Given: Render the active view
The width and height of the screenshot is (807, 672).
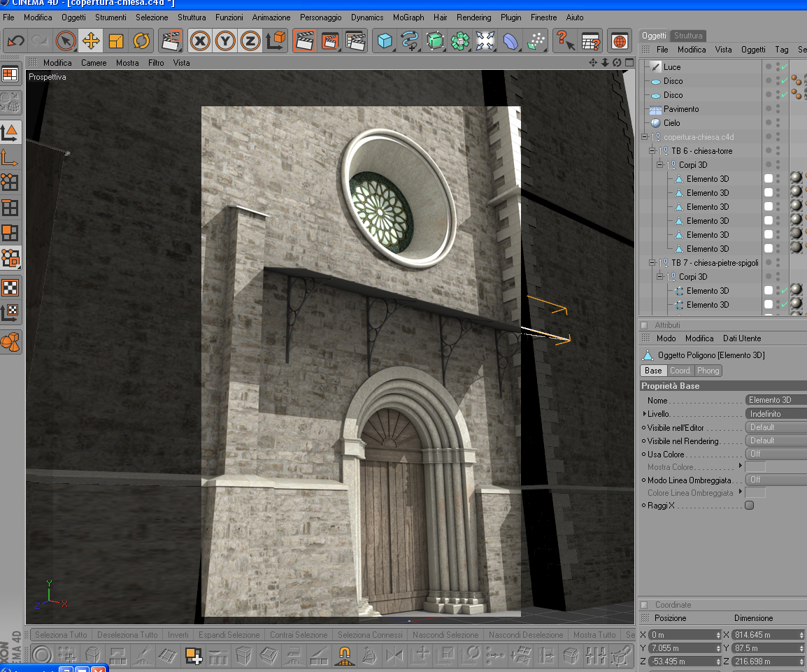Looking at the screenshot, I should [x=305, y=41].
